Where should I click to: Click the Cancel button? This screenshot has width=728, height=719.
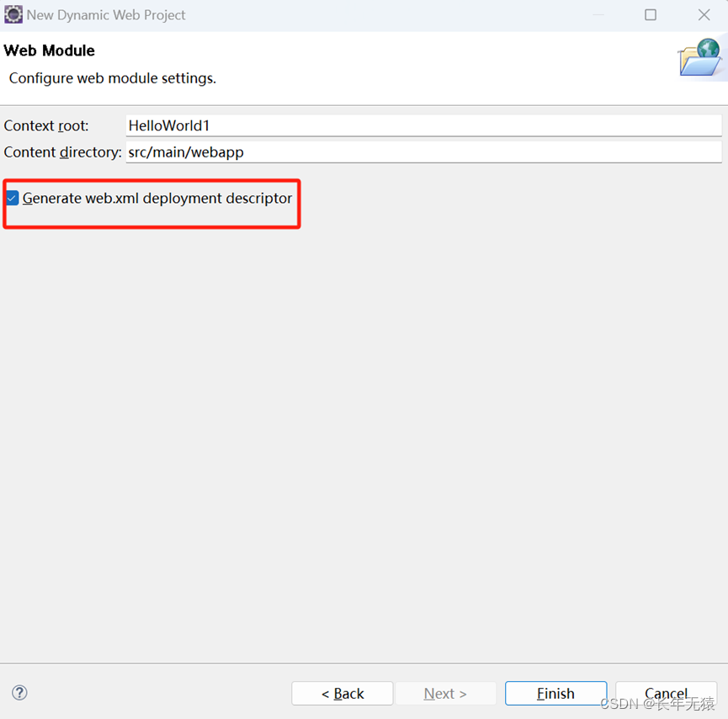[x=667, y=694]
